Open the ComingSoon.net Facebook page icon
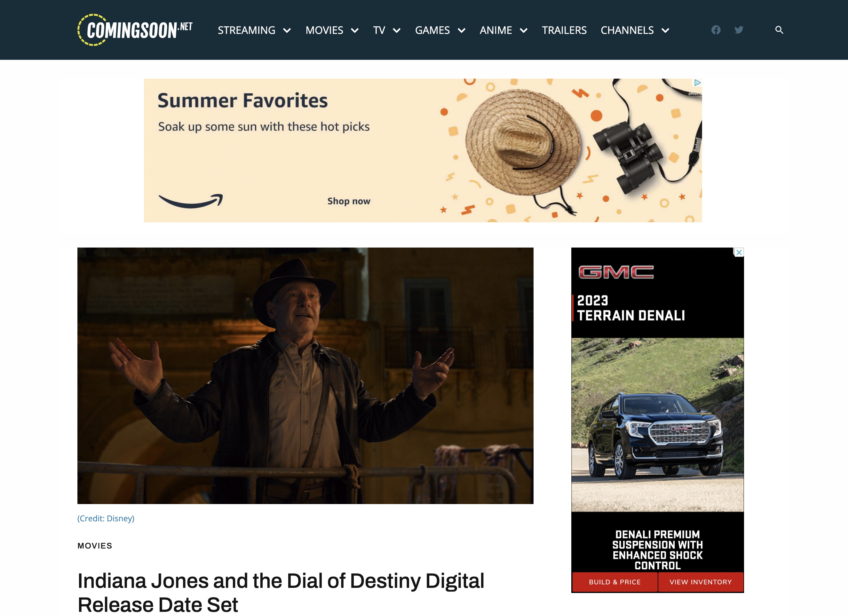848x616 pixels. pyautogui.click(x=716, y=30)
